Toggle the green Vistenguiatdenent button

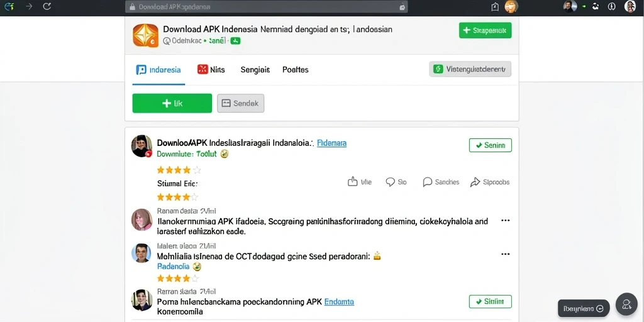click(470, 69)
